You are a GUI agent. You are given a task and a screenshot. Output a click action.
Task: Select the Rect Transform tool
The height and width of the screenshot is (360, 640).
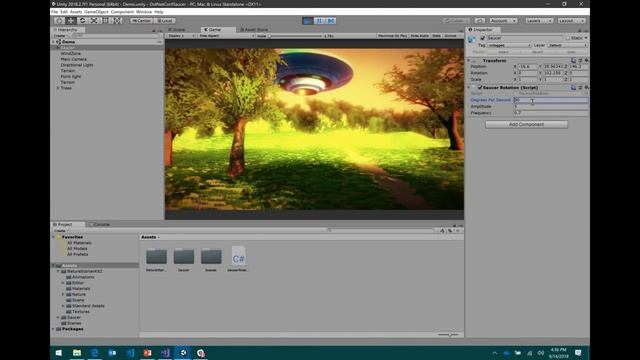coord(106,20)
